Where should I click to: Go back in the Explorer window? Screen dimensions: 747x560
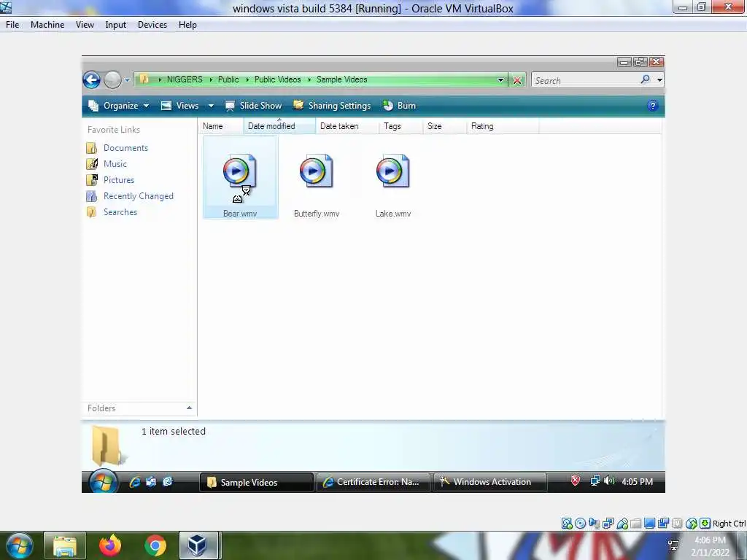pos(91,80)
